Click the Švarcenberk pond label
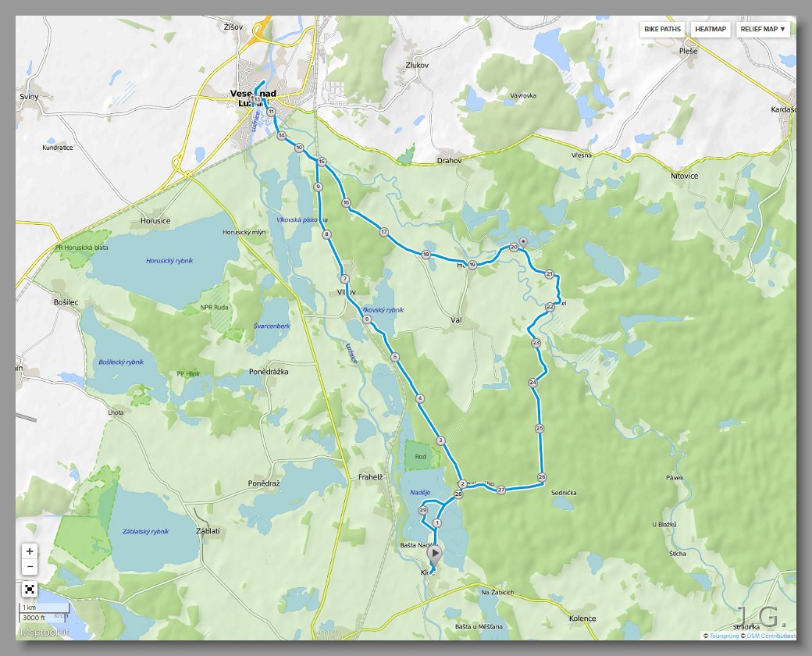 pos(272,326)
